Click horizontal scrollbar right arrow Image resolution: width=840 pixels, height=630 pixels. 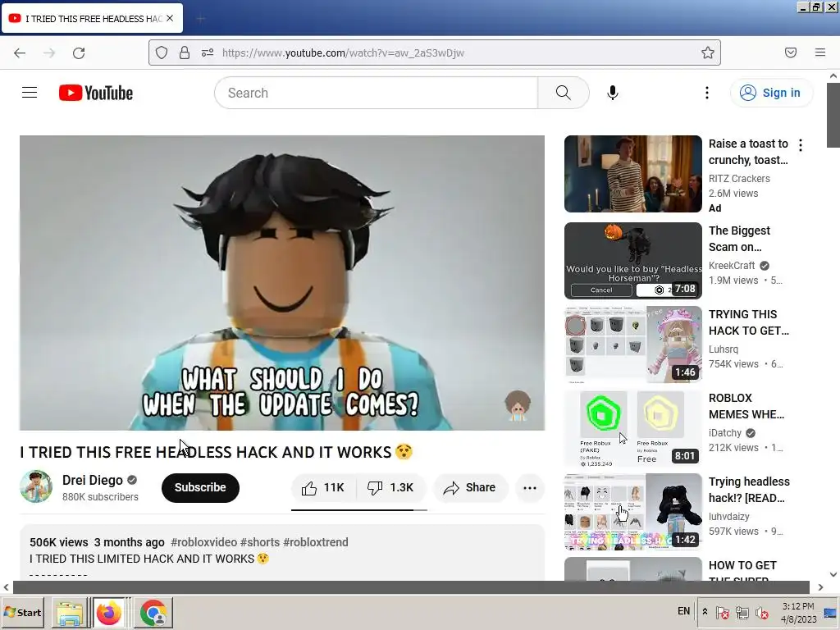pyautogui.click(x=820, y=587)
